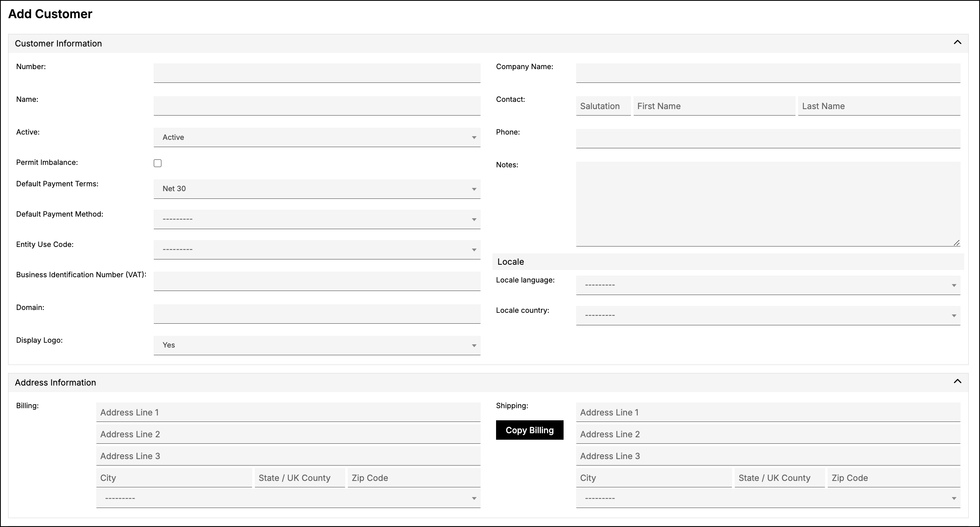
Task: Click the Billing Address Line 1 field
Action: [288, 412]
